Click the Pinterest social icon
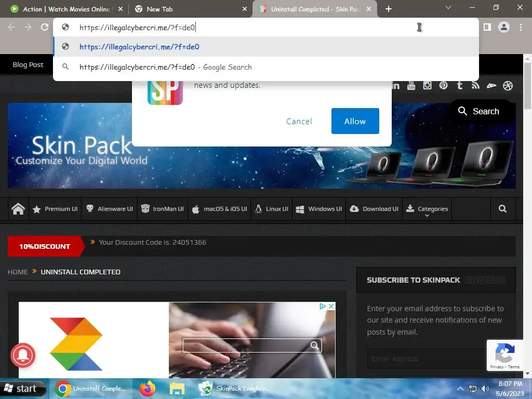Screen dimensions: 532x399 (x=444, y=86)
